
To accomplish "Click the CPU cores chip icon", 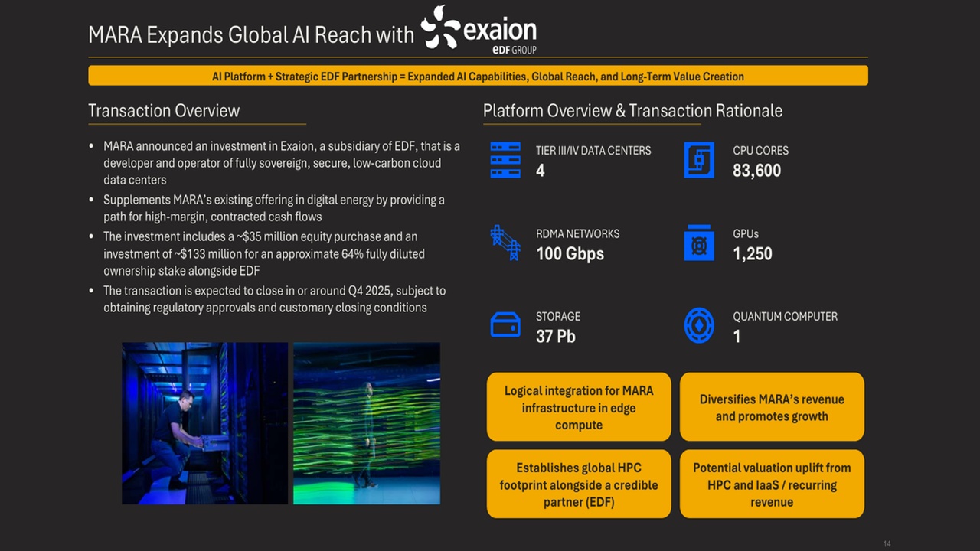I will point(699,160).
